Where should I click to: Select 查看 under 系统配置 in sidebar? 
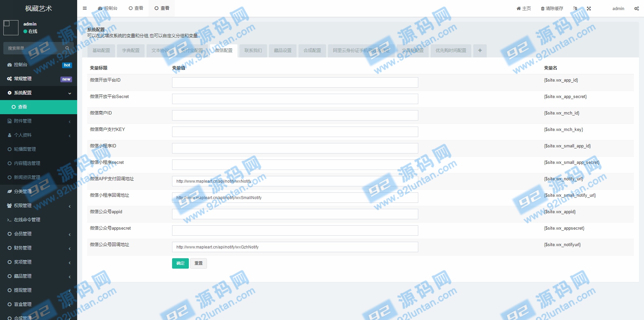pyautogui.click(x=39, y=107)
